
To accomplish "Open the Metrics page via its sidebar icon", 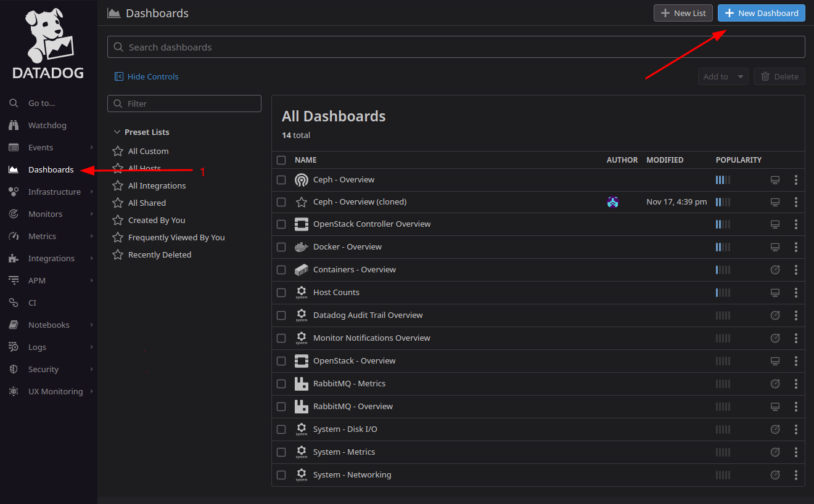I will 14,236.
